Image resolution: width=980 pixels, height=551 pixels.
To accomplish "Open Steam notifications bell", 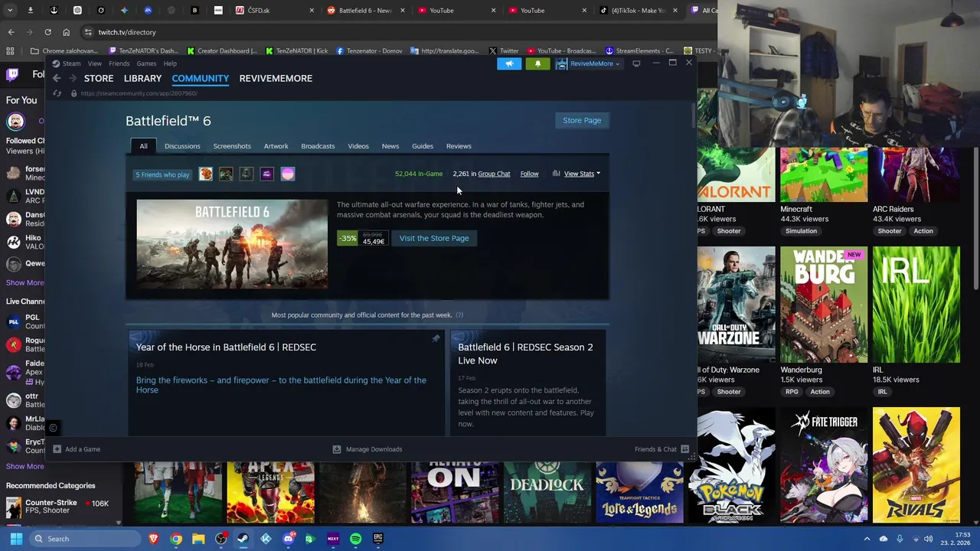I will point(537,64).
